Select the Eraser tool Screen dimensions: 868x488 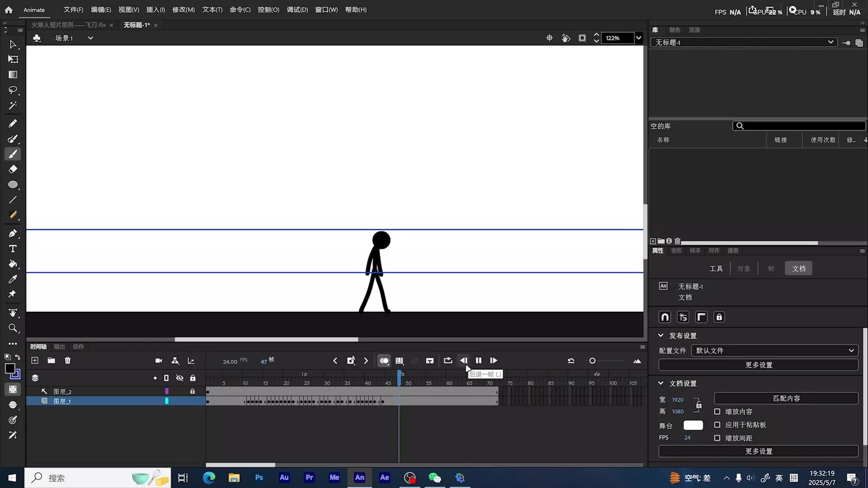click(13, 169)
